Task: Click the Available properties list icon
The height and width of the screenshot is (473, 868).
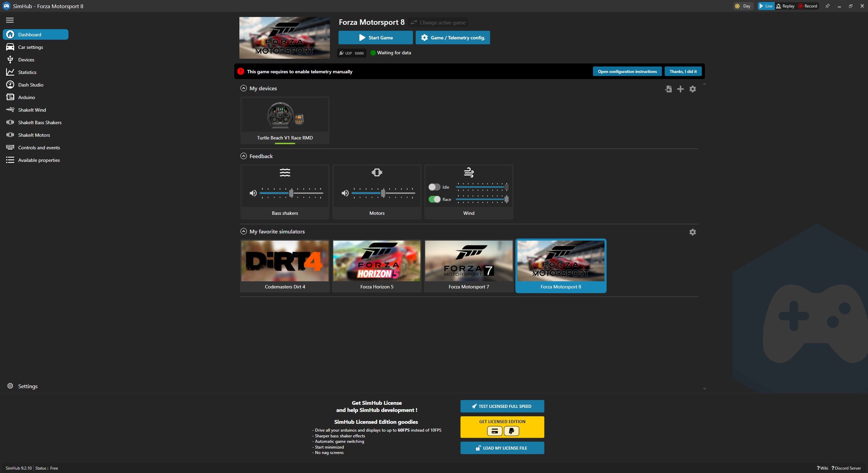Action: [10, 160]
